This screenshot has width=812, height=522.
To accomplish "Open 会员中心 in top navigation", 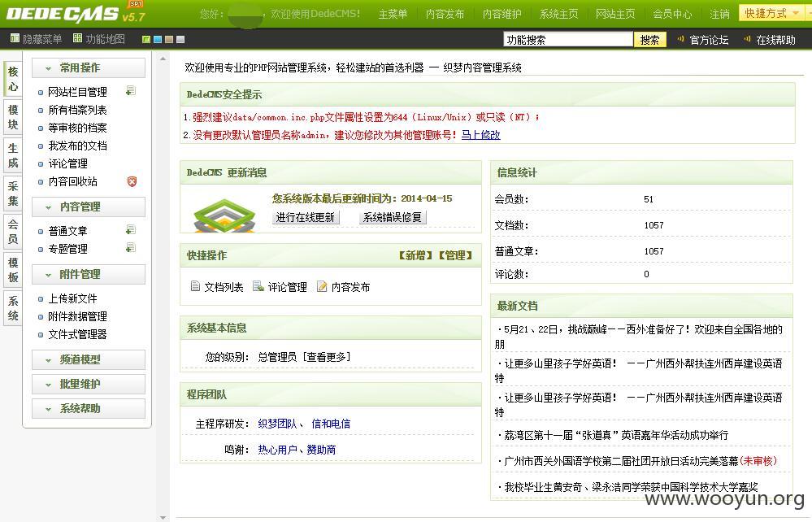I will [x=672, y=15].
